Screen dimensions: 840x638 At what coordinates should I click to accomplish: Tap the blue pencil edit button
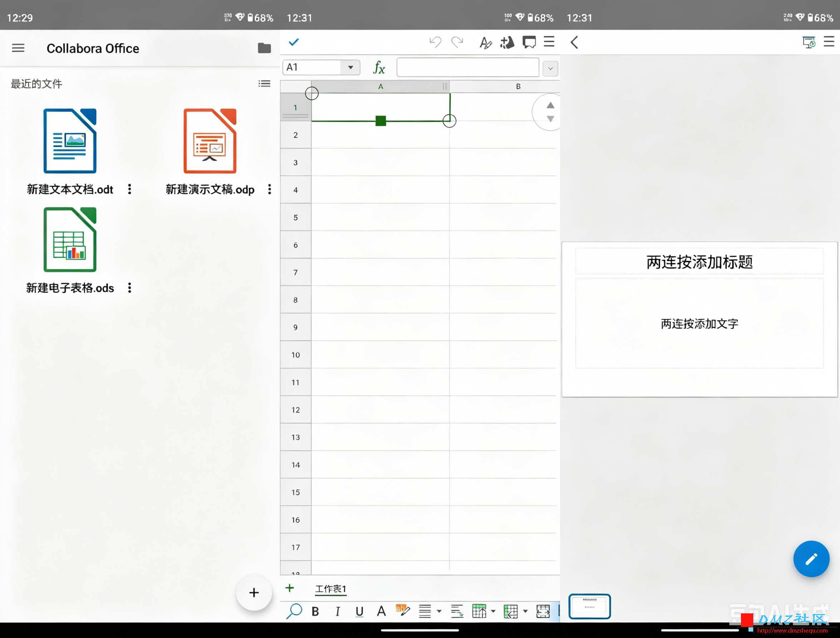point(811,559)
